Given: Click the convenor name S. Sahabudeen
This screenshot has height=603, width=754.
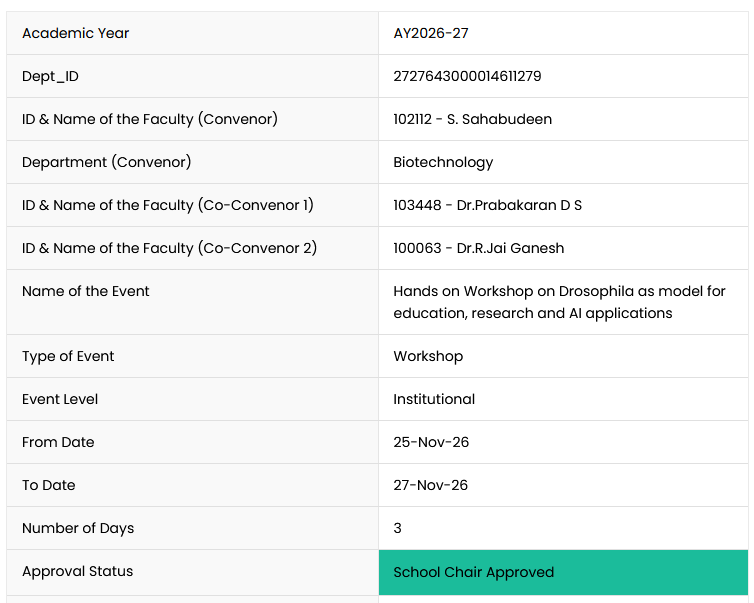Looking at the screenshot, I should 499,119.
